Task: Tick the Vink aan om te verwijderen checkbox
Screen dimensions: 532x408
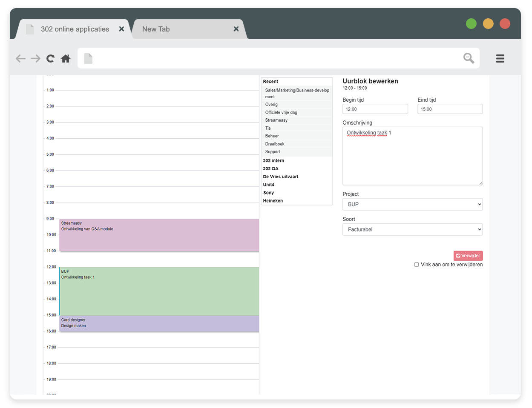Action: pos(417,265)
